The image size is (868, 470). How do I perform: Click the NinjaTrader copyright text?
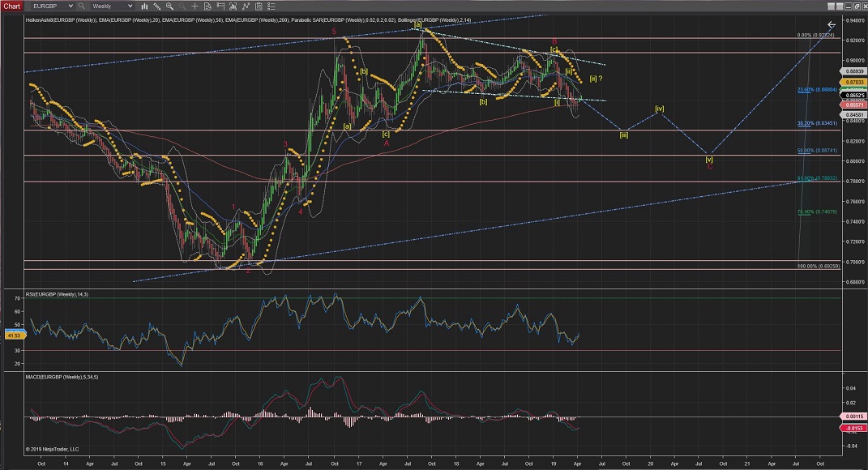(53, 450)
